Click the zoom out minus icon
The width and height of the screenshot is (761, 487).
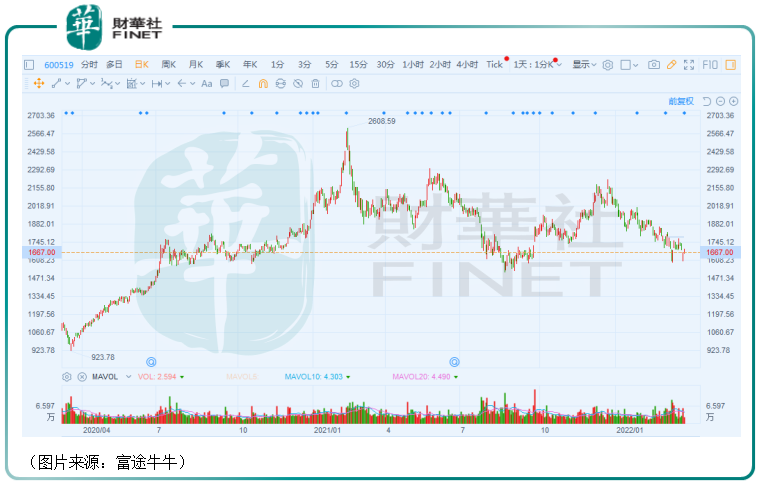[721, 101]
